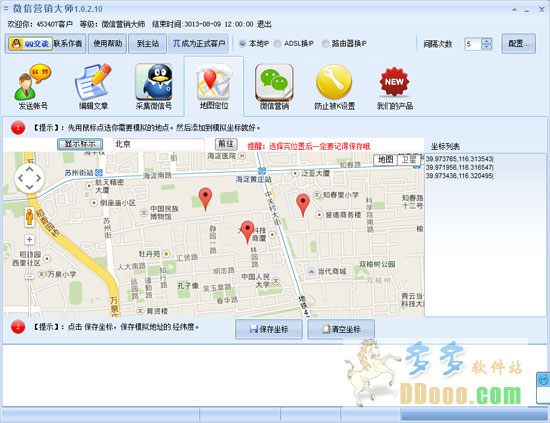Click 苏州街站 subway station icon
This screenshot has width=550, height=423.
(x=99, y=172)
